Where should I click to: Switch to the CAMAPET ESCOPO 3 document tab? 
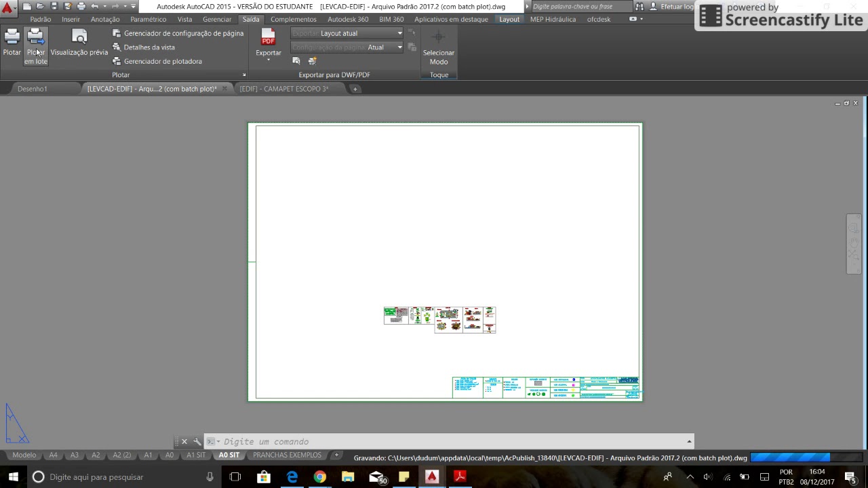point(284,89)
